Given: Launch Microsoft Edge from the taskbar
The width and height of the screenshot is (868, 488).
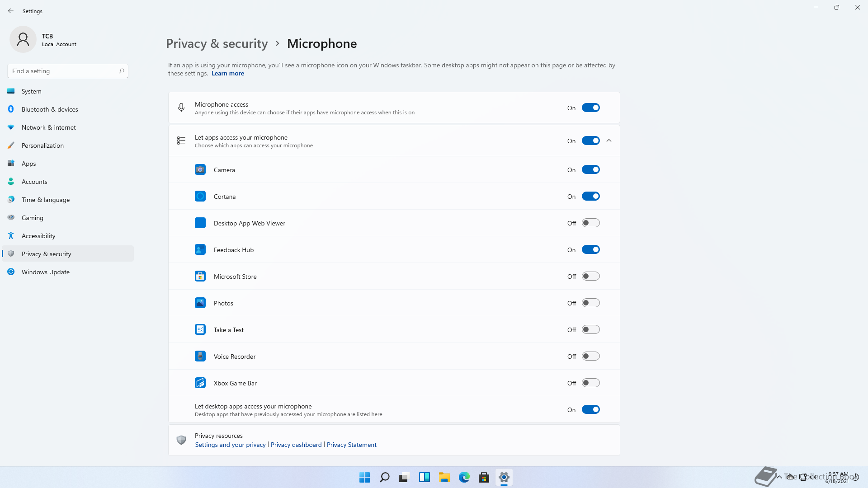Looking at the screenshot, I should point(464,477).
